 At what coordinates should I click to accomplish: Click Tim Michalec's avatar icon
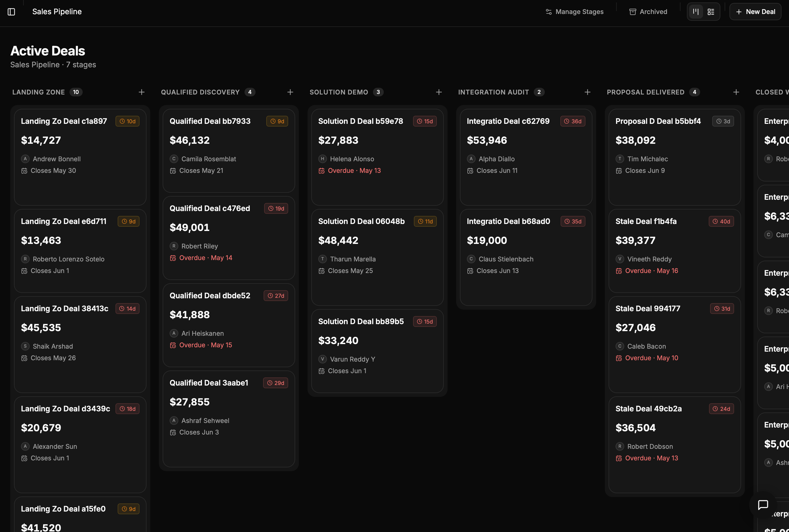620,159
